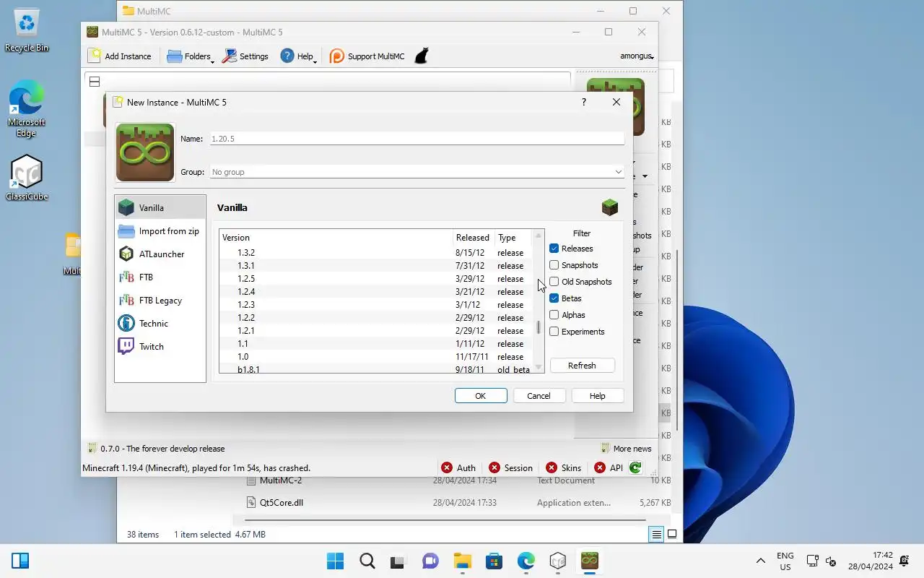The width and height of the screenshot is (924, 578).
Task: Click the green refresh status icon
Action: [x=635, y=468]
